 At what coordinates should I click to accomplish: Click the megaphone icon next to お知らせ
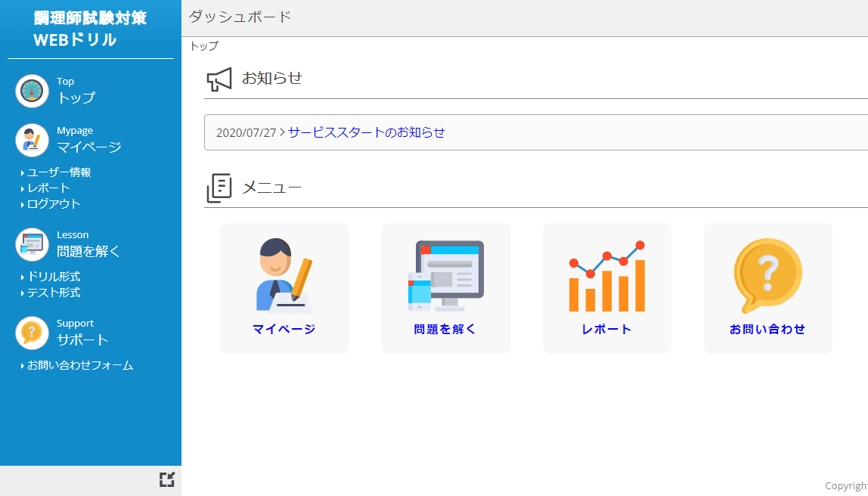click(219, 78)
